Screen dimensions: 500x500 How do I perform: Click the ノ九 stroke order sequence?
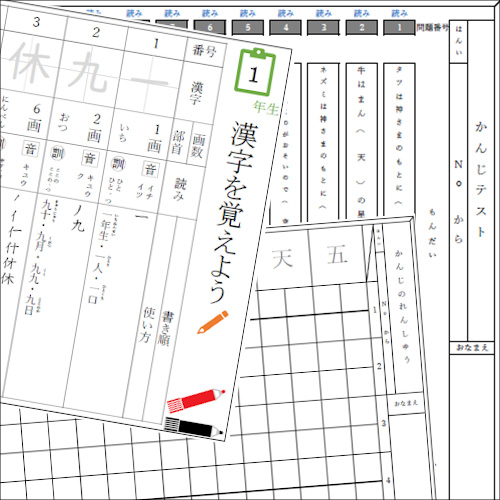[x=78, y=218]
